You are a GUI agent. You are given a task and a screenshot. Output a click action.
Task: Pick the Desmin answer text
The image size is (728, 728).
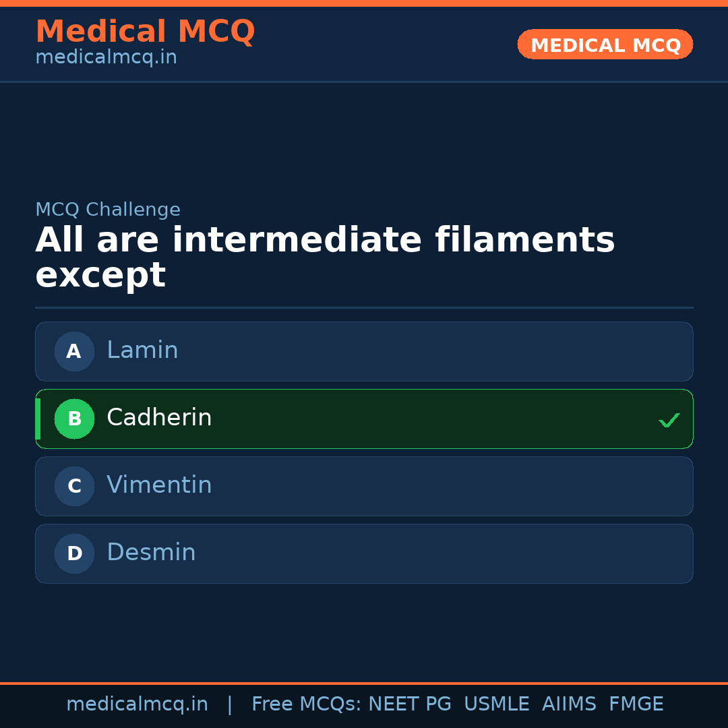151,553
